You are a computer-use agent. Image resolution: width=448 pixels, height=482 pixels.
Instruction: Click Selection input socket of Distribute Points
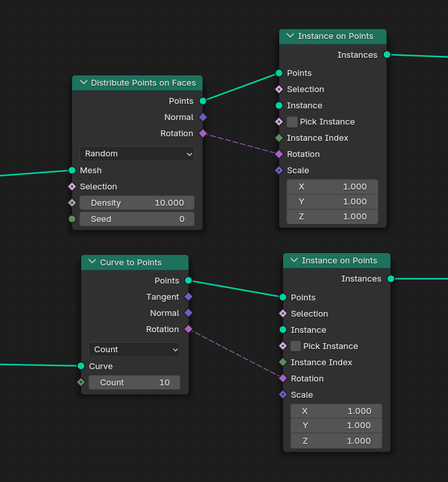pos(72,187)
